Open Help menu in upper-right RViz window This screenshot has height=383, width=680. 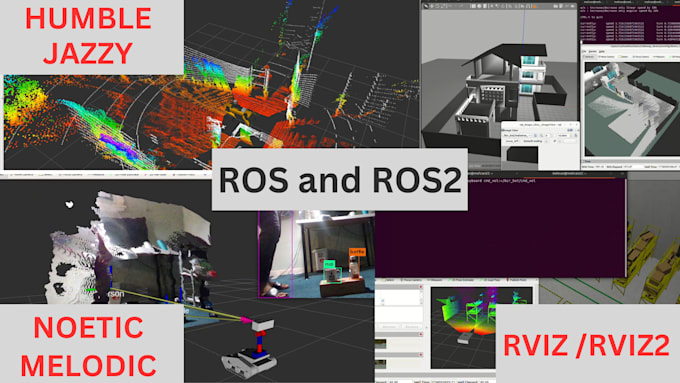coord(602,52)
